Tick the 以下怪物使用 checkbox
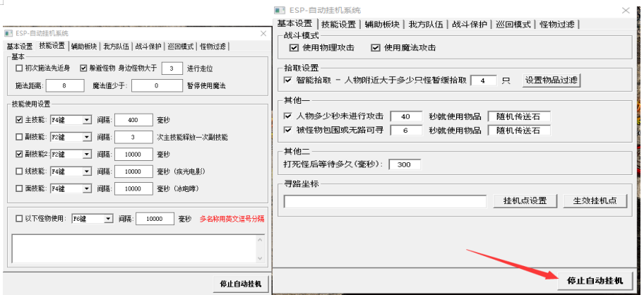This screenshot has width=644, height=295. 19,219
